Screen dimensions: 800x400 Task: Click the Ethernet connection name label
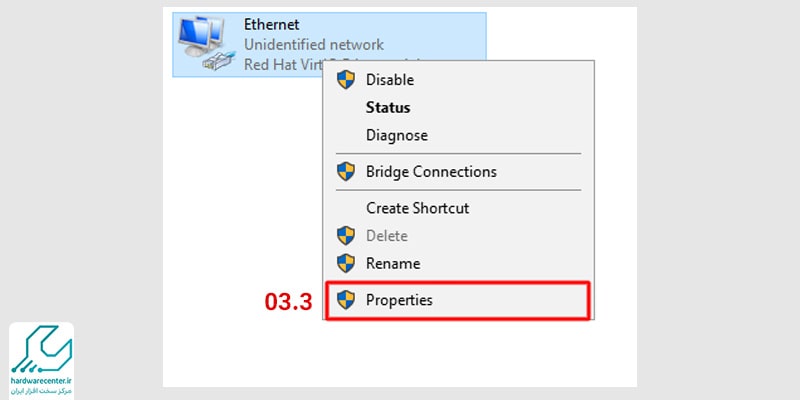271,24
